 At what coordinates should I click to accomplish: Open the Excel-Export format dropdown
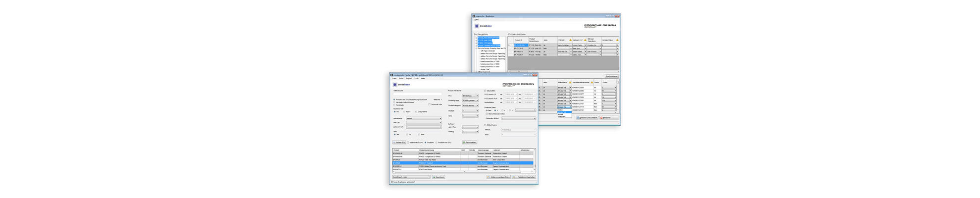[x=411, y=177]
